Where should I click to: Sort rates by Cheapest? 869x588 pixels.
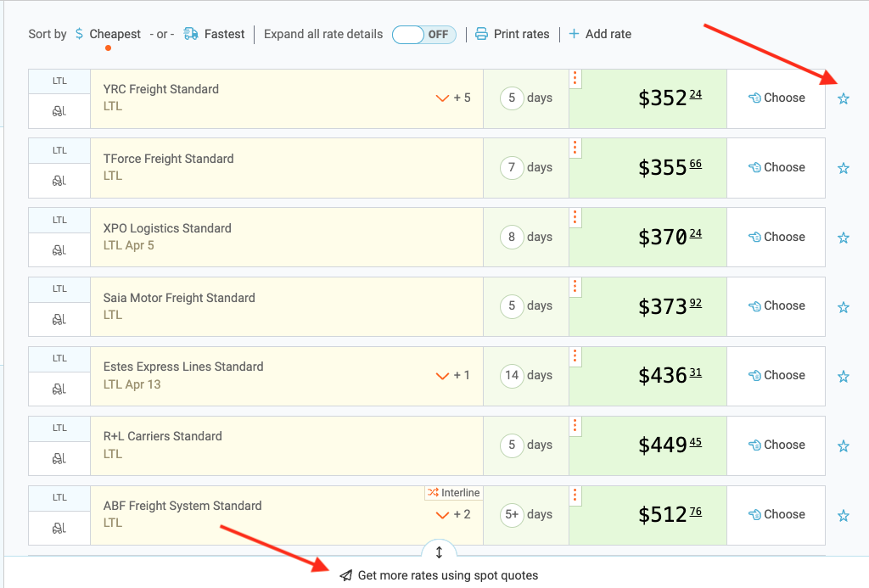[115, 34]
